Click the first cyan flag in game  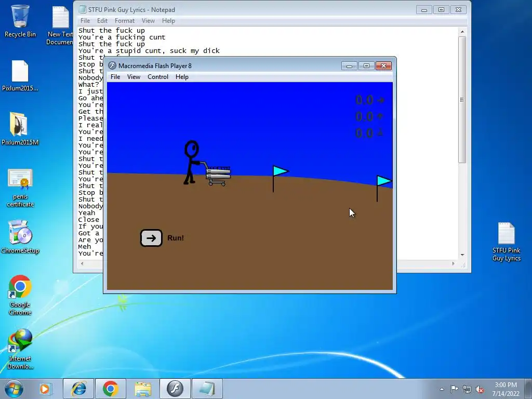click(280, 178)
